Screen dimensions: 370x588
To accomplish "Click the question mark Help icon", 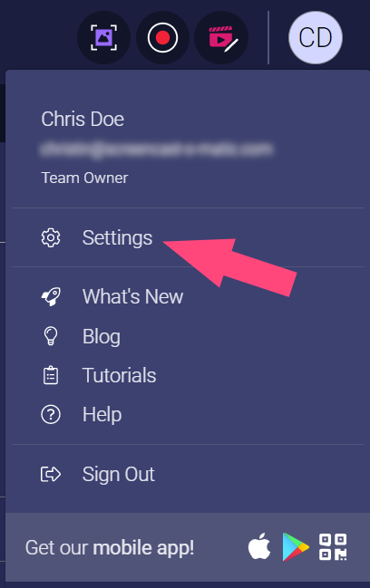I will [51, 415].
